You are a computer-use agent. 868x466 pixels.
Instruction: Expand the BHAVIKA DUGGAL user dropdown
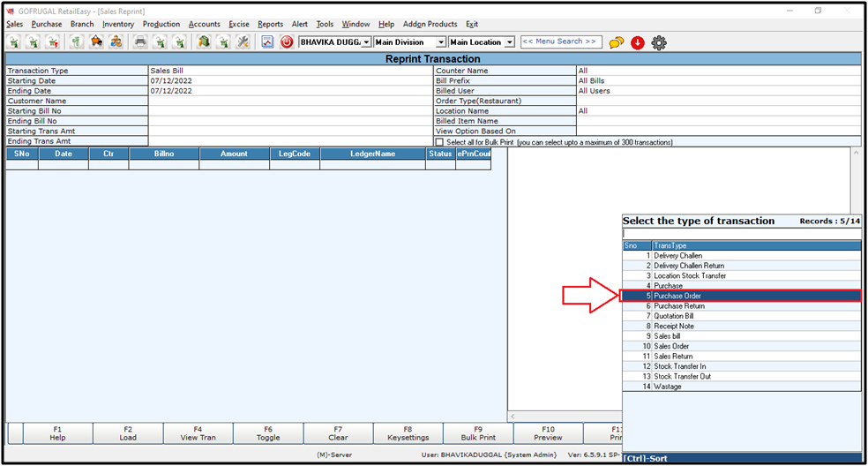tap(366, 42)
